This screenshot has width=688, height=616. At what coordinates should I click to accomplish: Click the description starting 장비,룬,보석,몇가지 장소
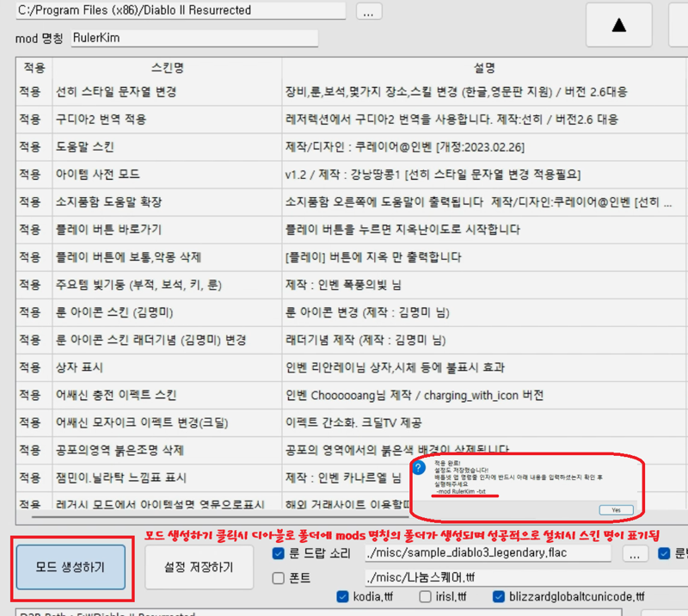(x=457, y=92)
